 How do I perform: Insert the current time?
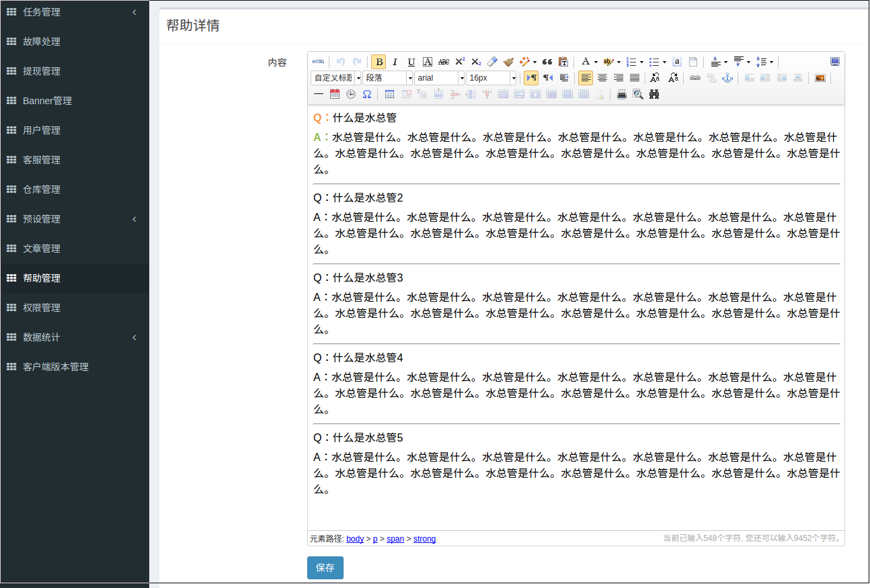351,94
